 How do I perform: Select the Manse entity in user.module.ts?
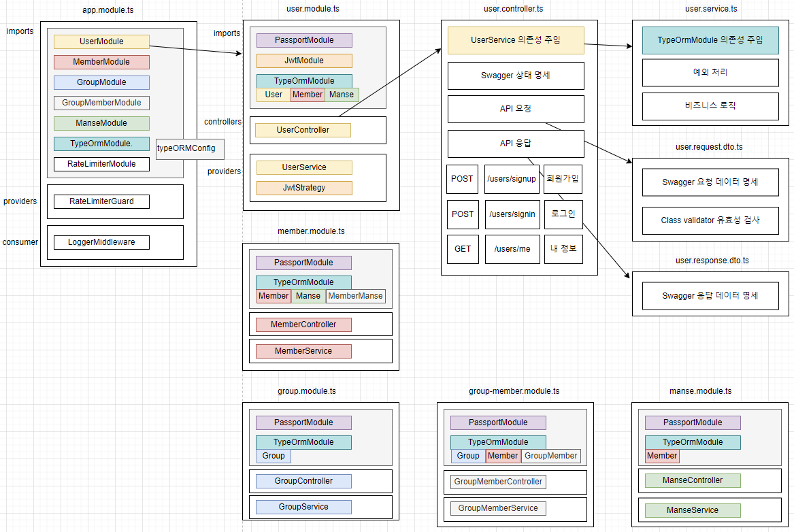tap(342, 95)
